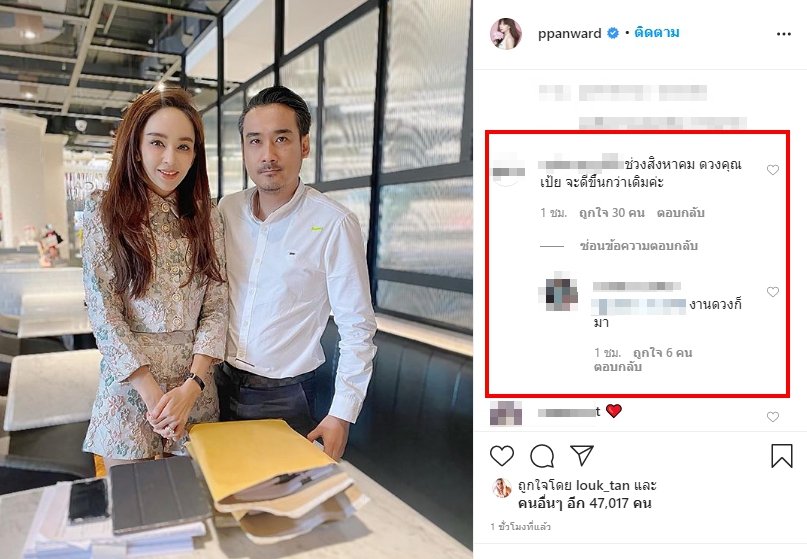Screen dimensions: 807x559
Task: Show list of 47,017 other likers
Action: 585,503
